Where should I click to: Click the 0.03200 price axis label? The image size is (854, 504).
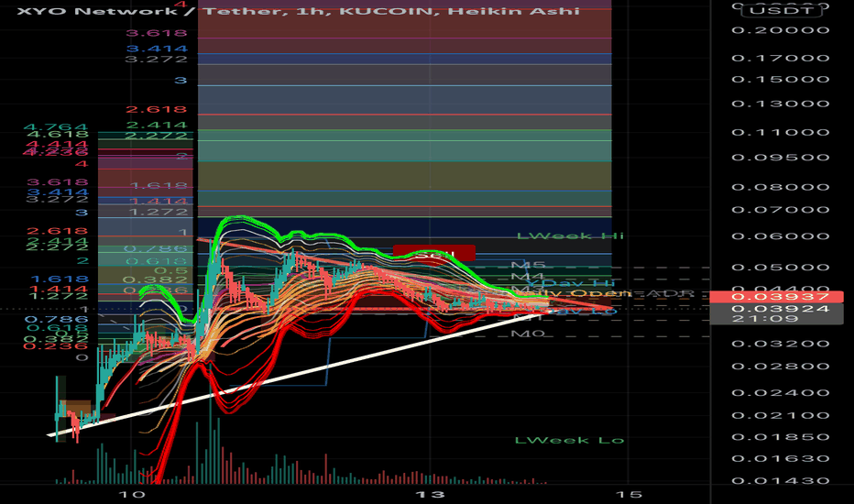[781, 344]
